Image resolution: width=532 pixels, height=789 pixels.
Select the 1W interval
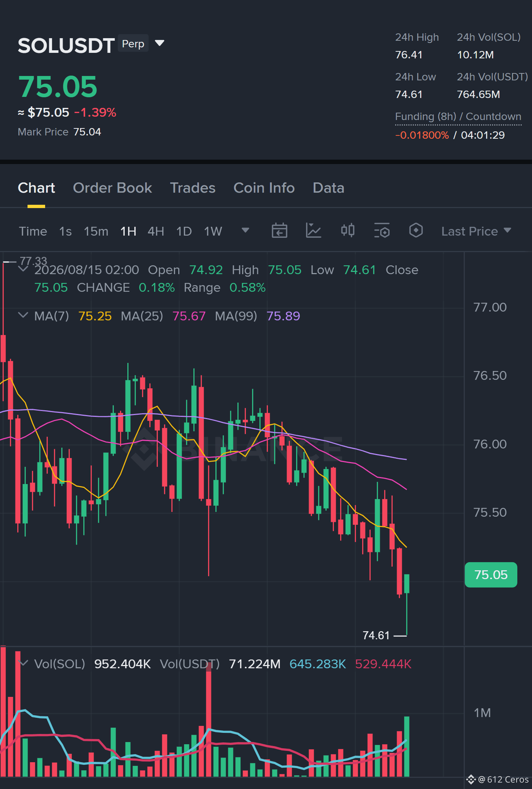pyautogui.click(x=213, y=231)
